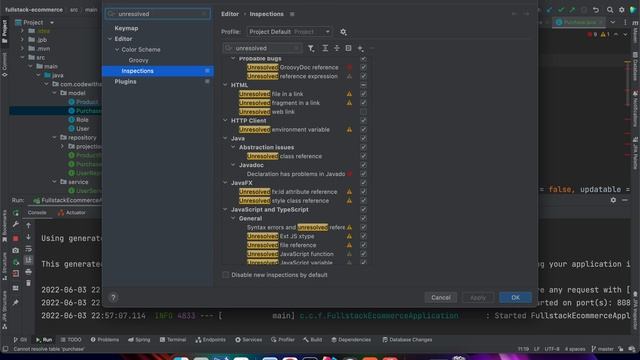Open the help question mark button
Image resolution: width=640 pixels, height=360 pixels.
(x=113, y=298)
